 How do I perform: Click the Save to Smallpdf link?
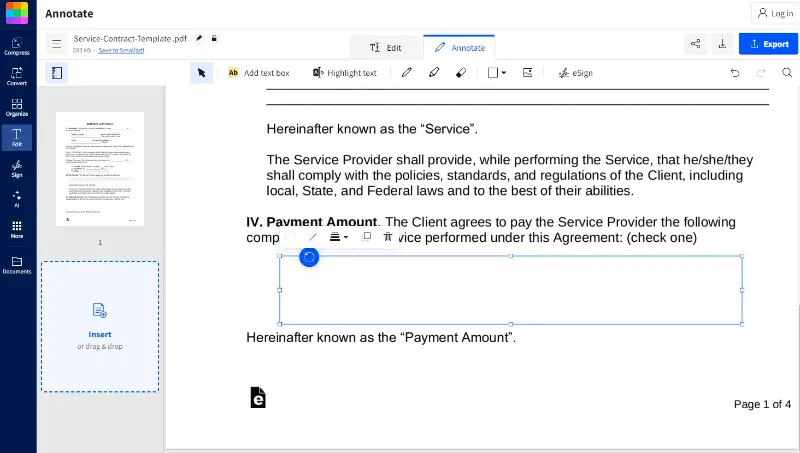(121, 51)
